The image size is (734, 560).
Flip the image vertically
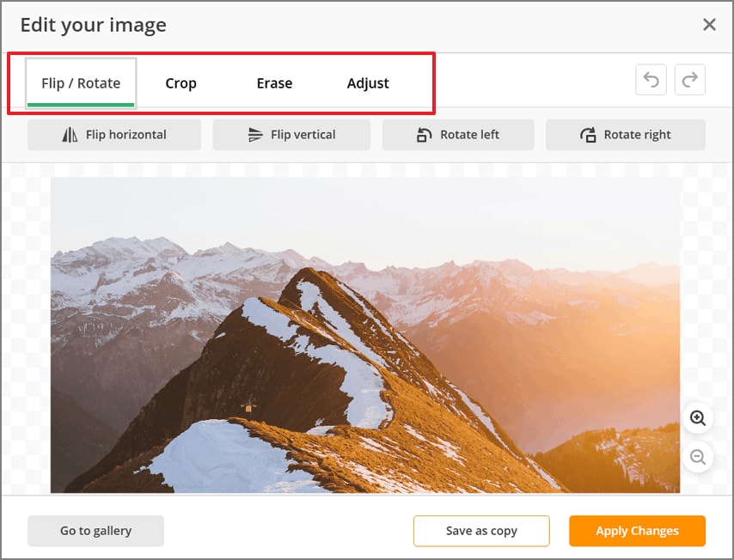291,135
